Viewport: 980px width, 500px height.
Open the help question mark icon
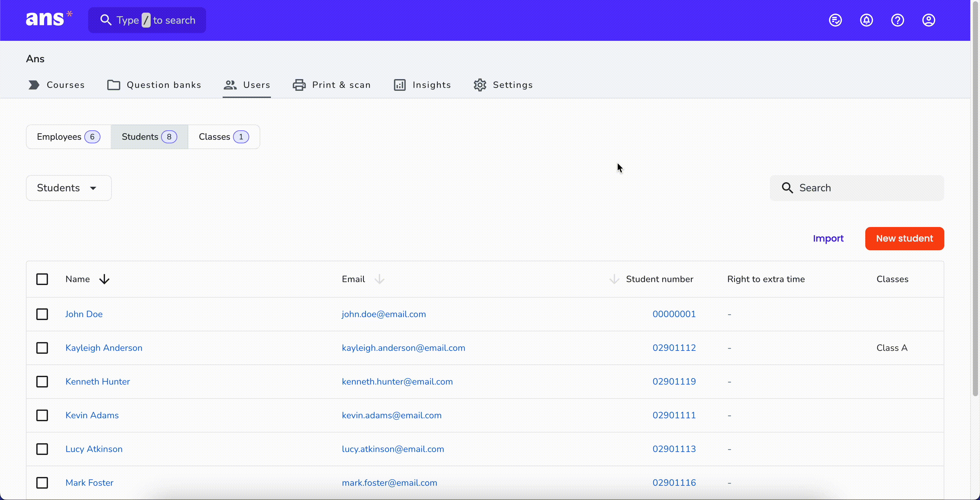(x=898, y=20)
